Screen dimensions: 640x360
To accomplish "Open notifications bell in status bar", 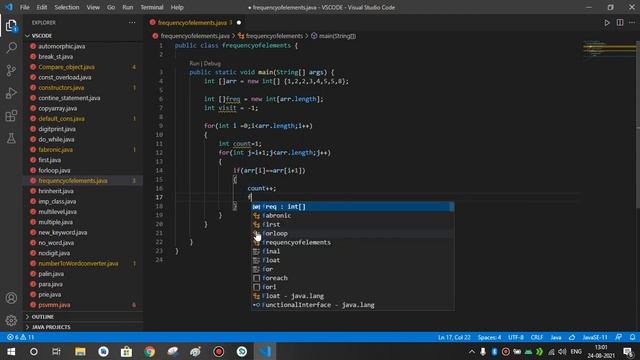I will (x=632, y=337).
